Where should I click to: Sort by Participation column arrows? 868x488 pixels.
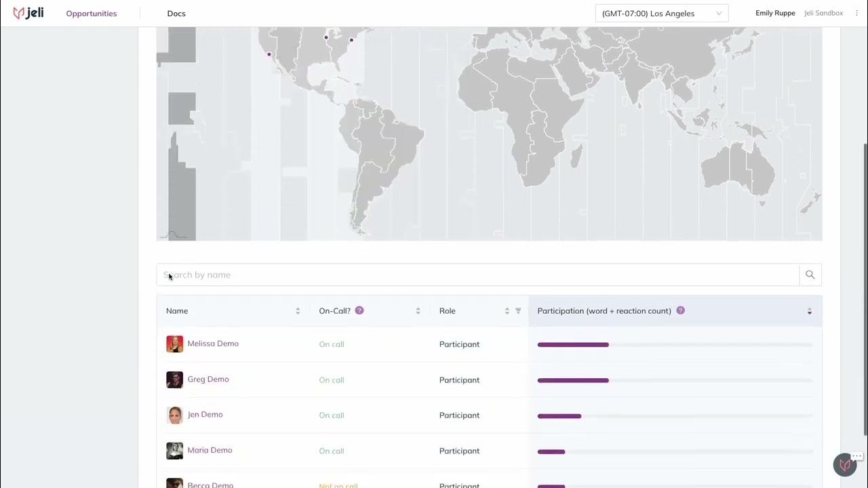809,311
